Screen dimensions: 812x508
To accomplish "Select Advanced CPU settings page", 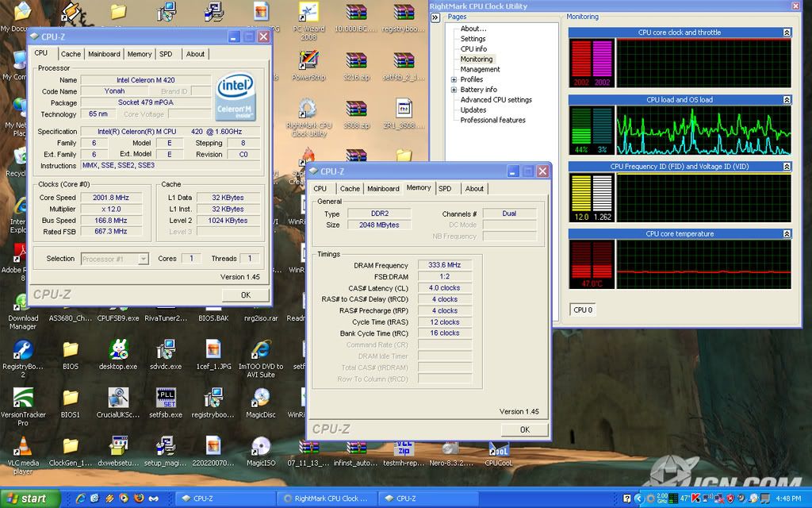I will [496, 99].
